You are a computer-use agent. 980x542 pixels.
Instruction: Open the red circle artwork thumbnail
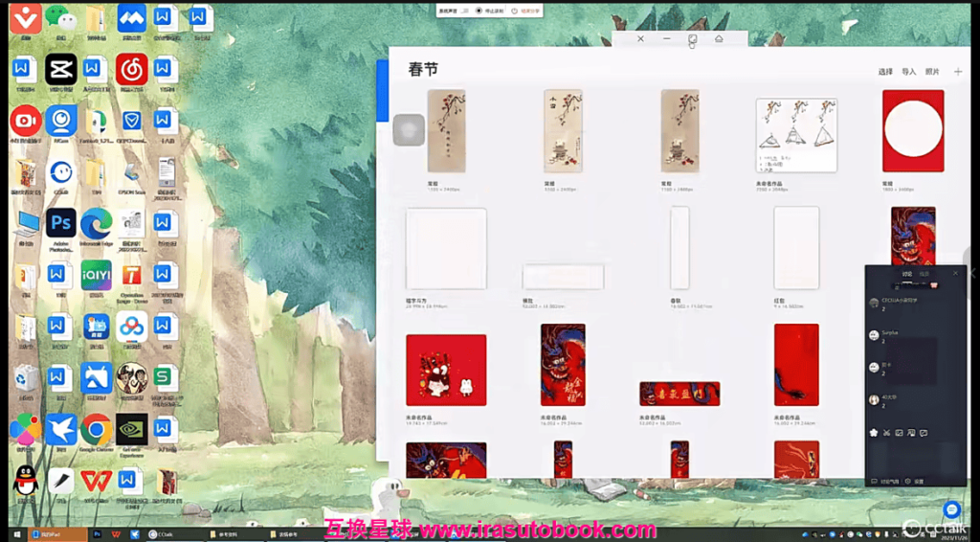coord(912,130)
